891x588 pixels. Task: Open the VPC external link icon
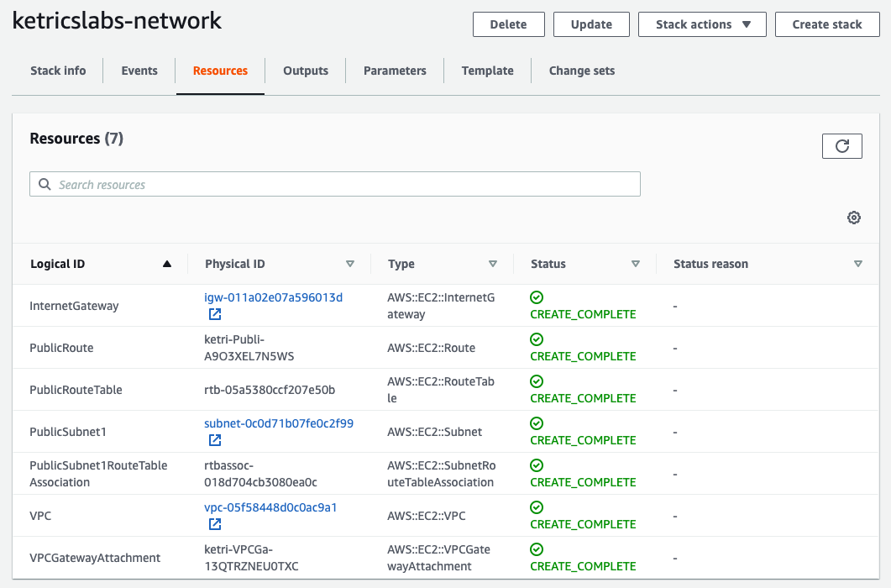[215, 524]
